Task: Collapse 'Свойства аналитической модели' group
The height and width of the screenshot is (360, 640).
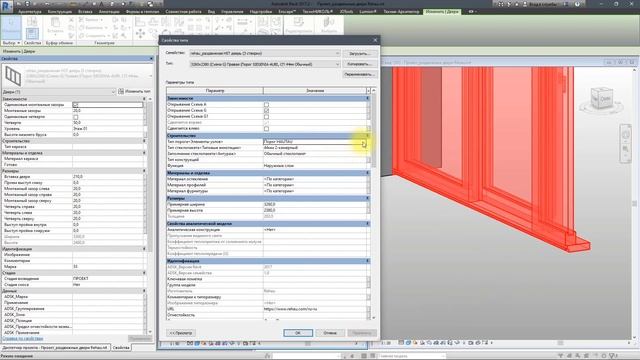Action: 367,224
